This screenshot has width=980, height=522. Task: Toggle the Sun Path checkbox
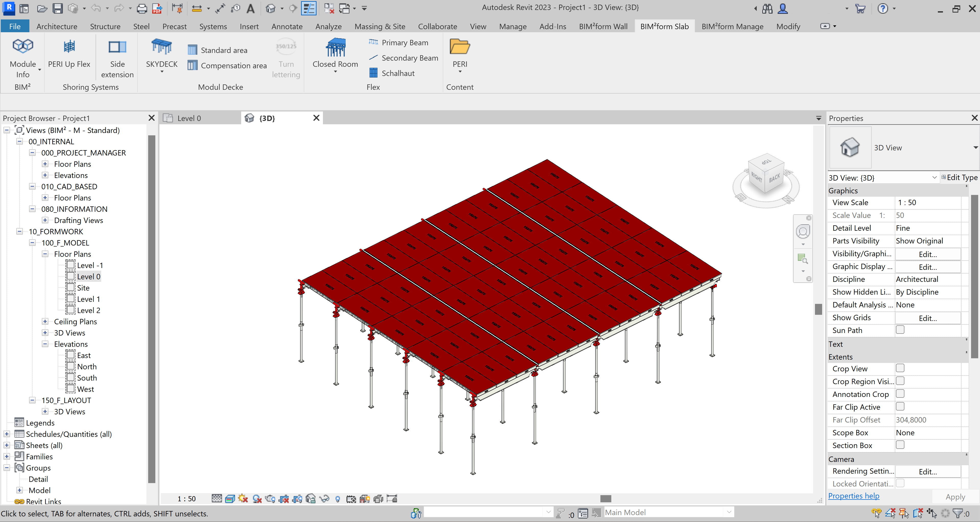tap(901, 330)
